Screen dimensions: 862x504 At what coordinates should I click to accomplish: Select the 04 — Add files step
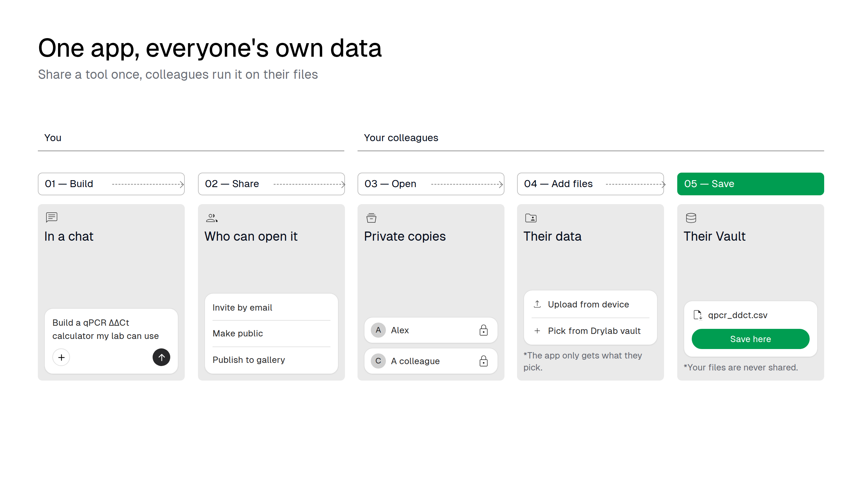click(591, 184)
